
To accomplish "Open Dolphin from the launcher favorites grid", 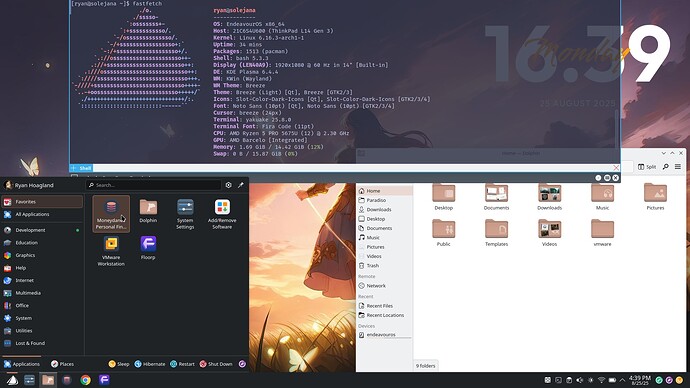I will tap(148, 211).
